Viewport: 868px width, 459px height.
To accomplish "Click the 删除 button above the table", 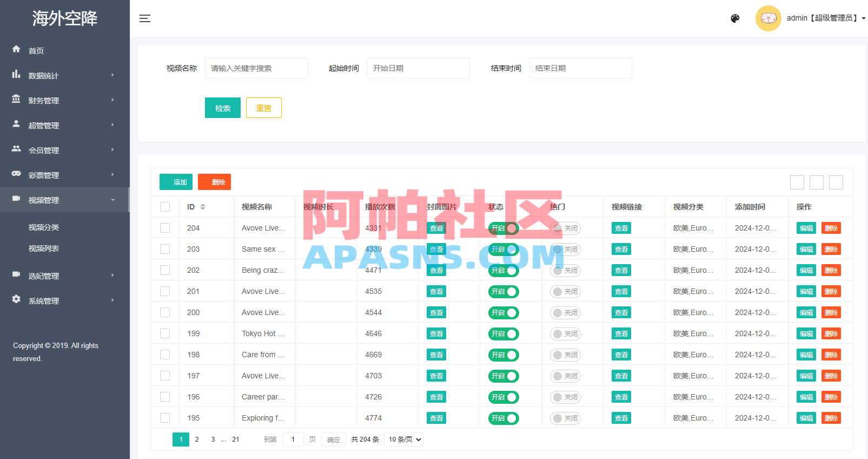I will 214,182.
